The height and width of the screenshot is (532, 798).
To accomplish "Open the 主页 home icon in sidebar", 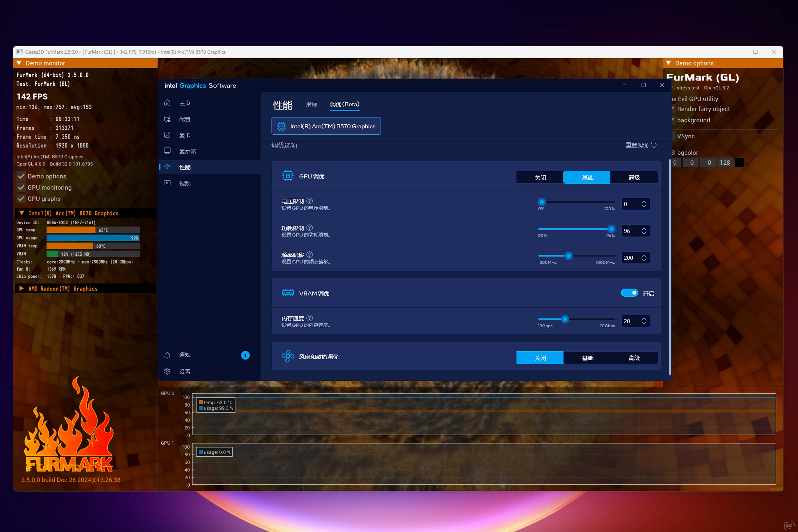I will (x=167, y=103).
